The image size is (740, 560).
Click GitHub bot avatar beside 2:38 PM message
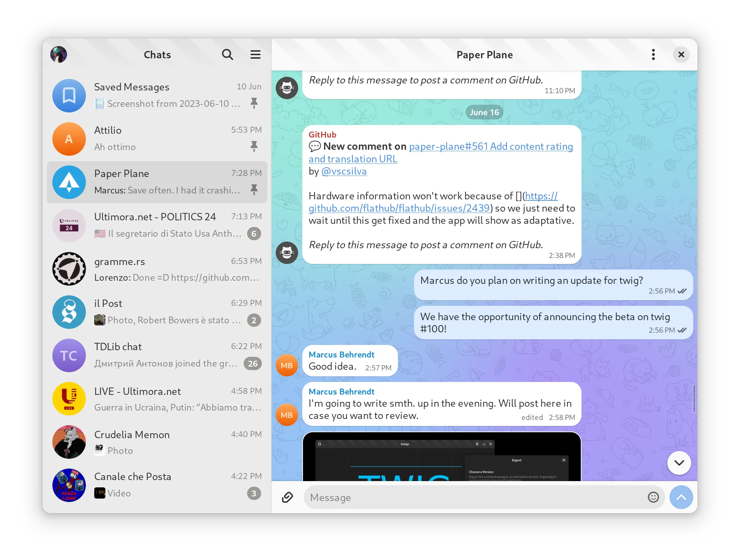pyautogui.click(x=287, y=252)
